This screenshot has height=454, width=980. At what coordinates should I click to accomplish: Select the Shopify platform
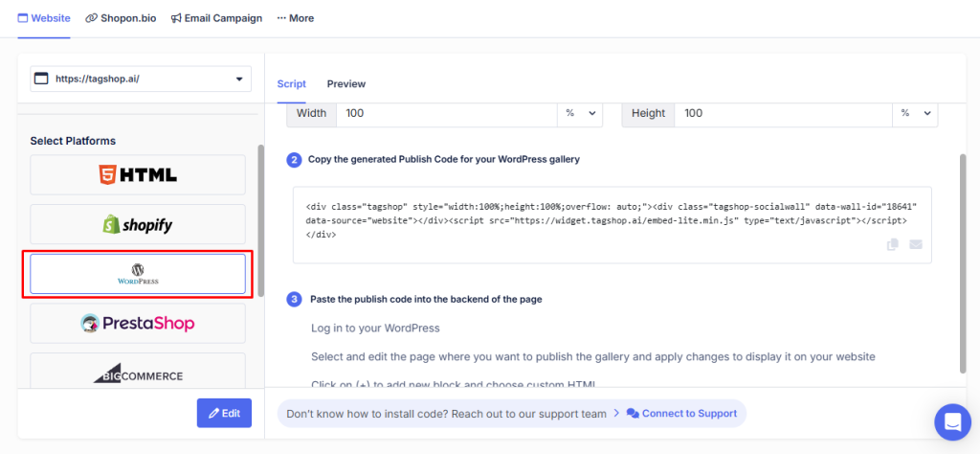138,224
